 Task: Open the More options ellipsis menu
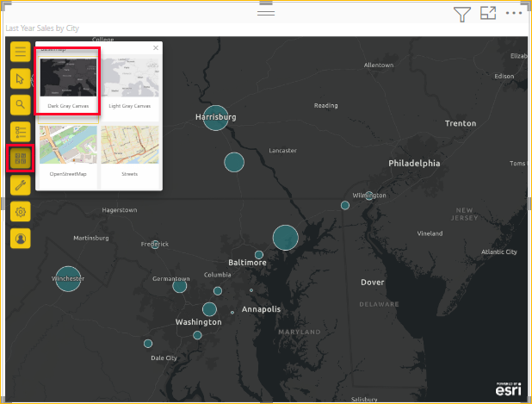(514, 13)
